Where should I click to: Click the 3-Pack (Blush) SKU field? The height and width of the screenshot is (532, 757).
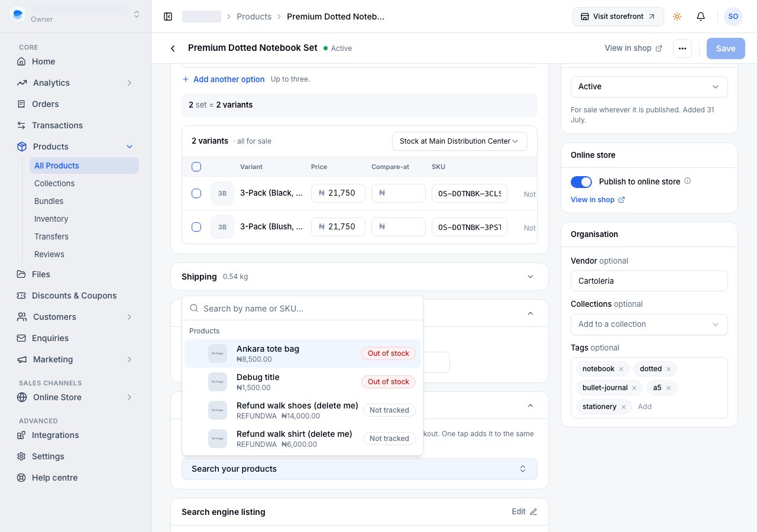470,227
